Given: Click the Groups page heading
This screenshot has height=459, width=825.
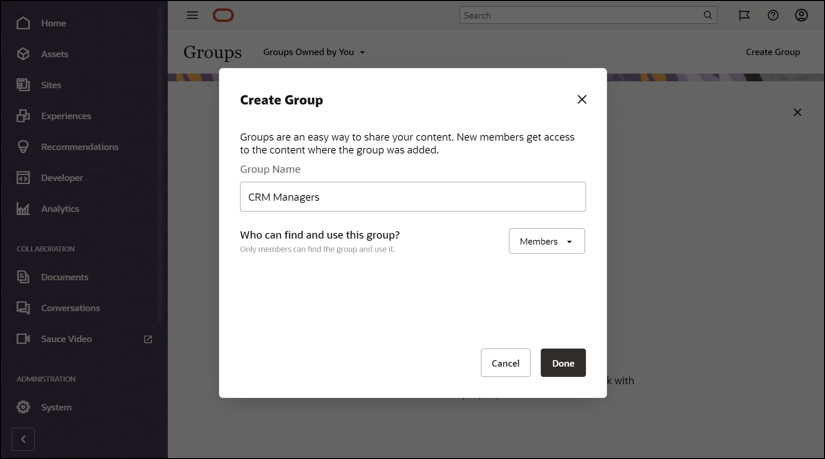Looking at the screenshot, I should pos(213,52).
